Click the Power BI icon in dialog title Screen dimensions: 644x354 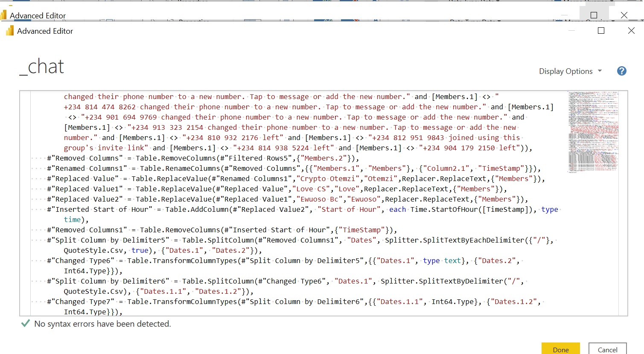pyautogui.click(x=9, y=31)
